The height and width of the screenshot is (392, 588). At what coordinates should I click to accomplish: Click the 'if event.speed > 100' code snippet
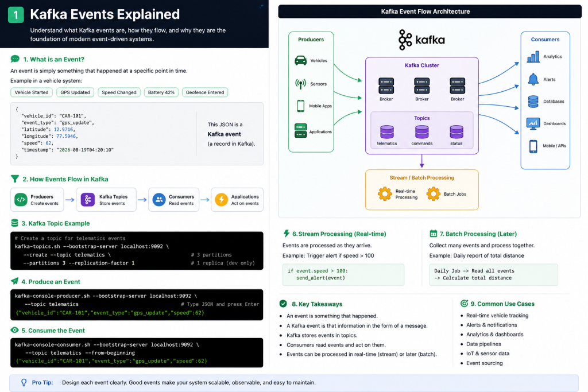pyautogui.click(x=343, y=274)
